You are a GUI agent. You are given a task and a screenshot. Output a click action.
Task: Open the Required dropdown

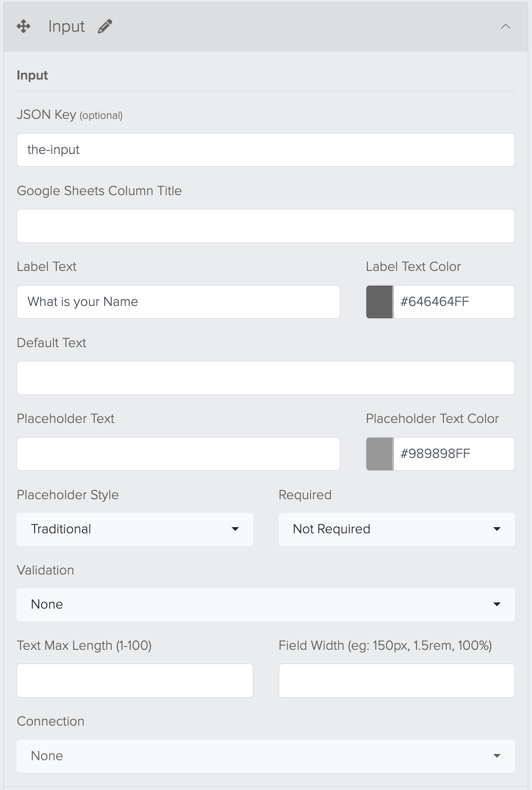(x=396, y=529)
